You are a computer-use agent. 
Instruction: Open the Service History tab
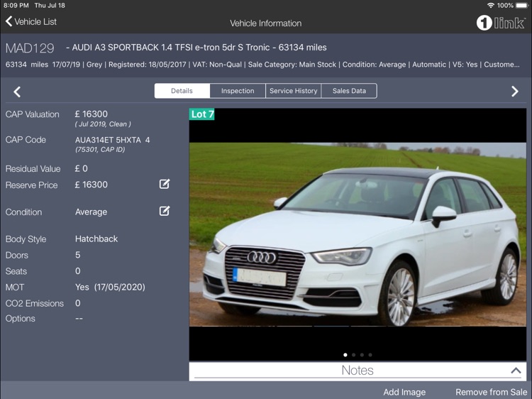point(293,91)
